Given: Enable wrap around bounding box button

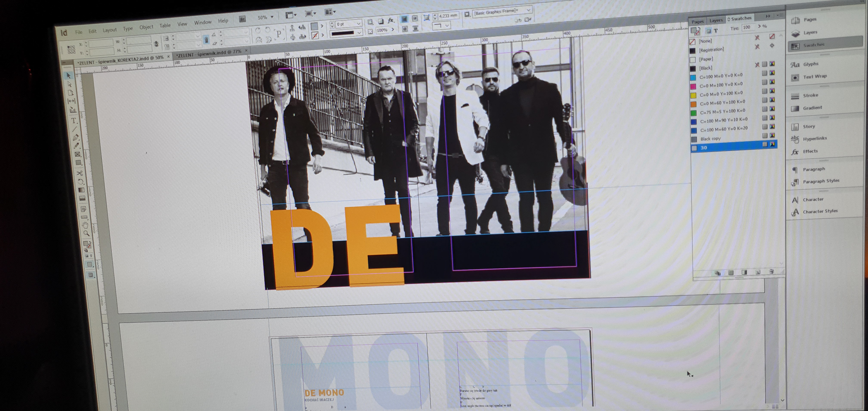Looking at the screenshot, I should (415, 19).
